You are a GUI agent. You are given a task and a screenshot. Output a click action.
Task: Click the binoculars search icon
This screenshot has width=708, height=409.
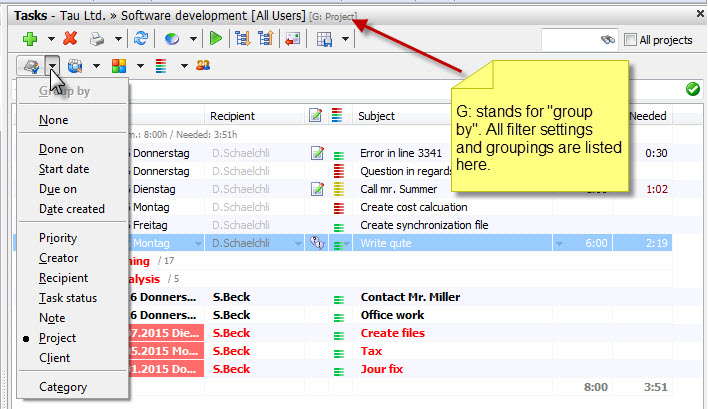(x=606, y=39)
